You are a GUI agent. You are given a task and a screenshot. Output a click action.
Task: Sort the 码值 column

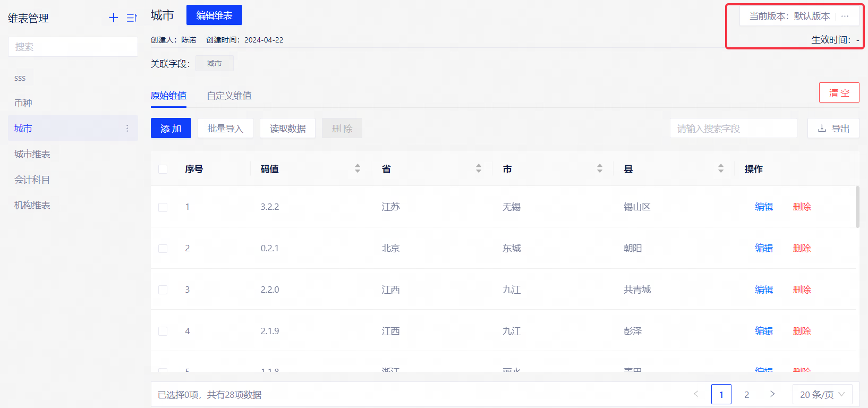(358, 168)
